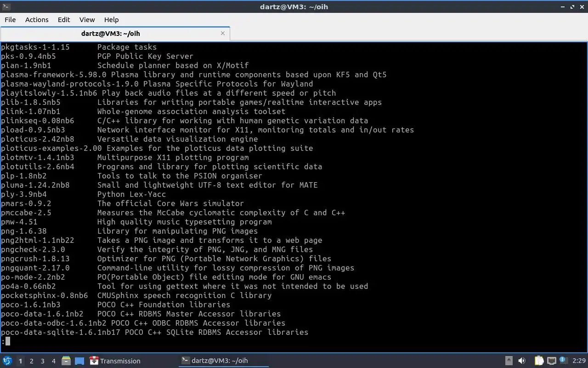The image size is (588, 368).
Task: Click the text 'png2html-1.1nb22'
Action: coord(38,240)
